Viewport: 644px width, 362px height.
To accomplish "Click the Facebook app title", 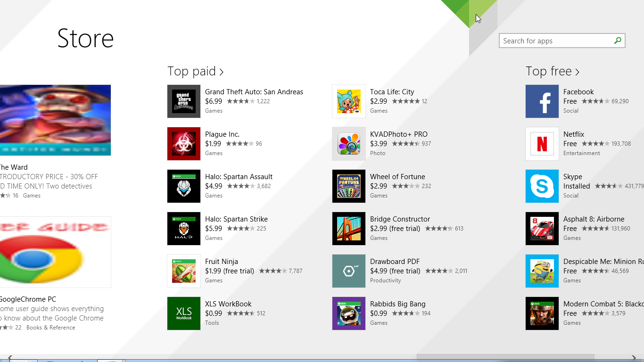I will [x=578, y=92].
